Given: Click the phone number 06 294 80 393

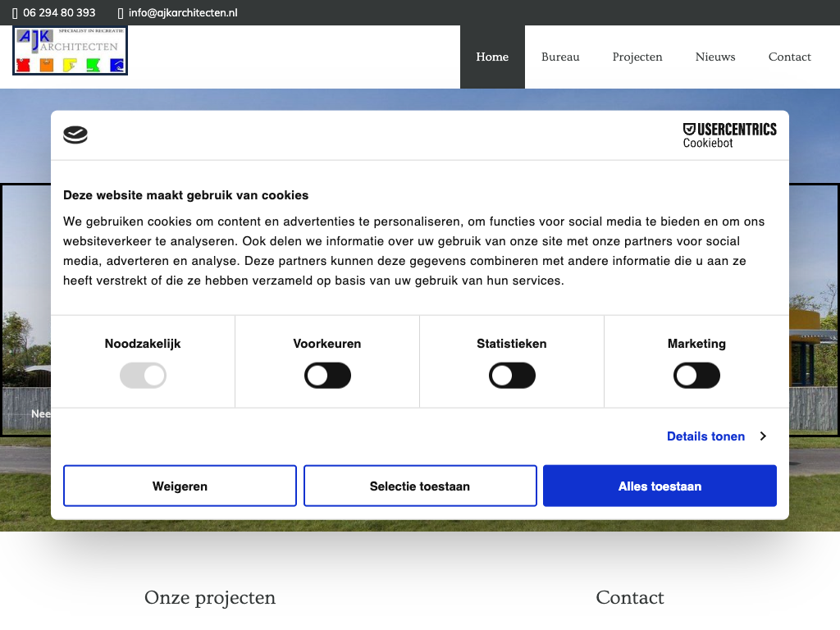Looking at the screenshot, I should (59, 13).
